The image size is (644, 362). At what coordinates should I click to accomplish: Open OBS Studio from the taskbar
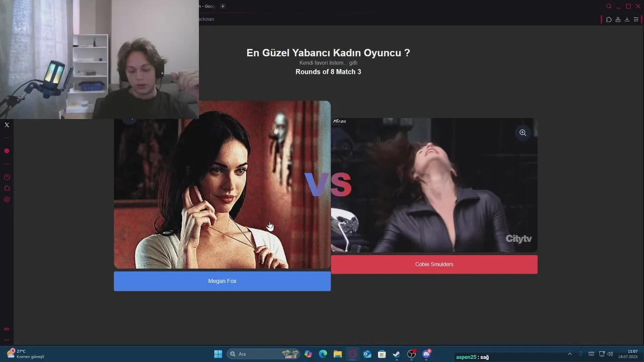(412, 354)
